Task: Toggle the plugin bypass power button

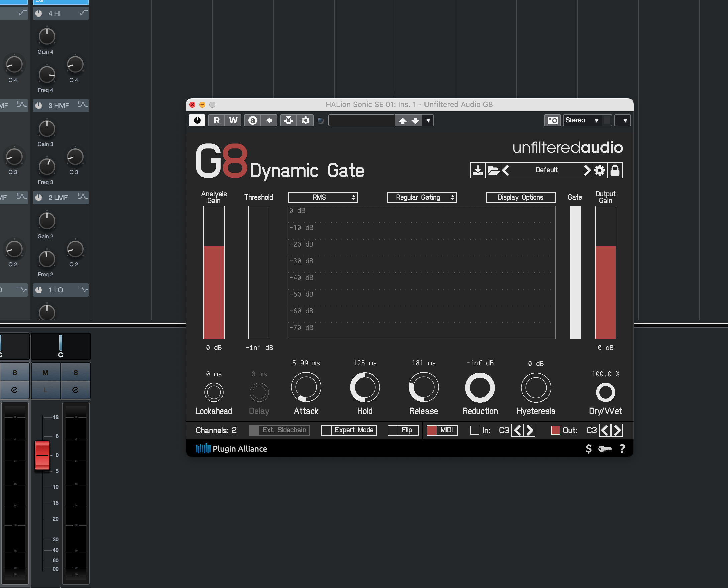Action: pyautogui.click(x=197, y=120)
